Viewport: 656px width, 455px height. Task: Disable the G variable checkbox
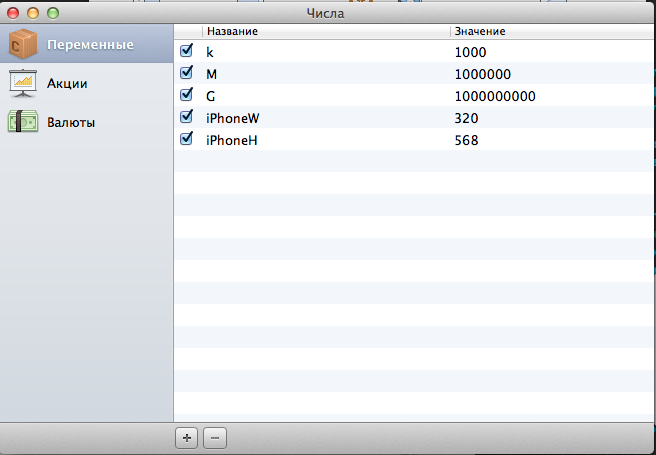click(187, 95)
